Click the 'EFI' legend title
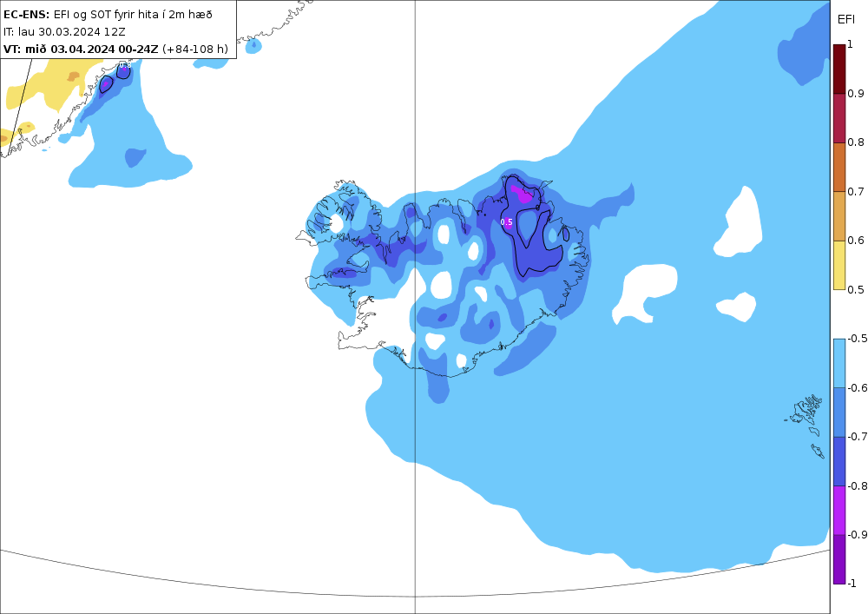This screenshot has width=868, height=614. click(845, 19)
